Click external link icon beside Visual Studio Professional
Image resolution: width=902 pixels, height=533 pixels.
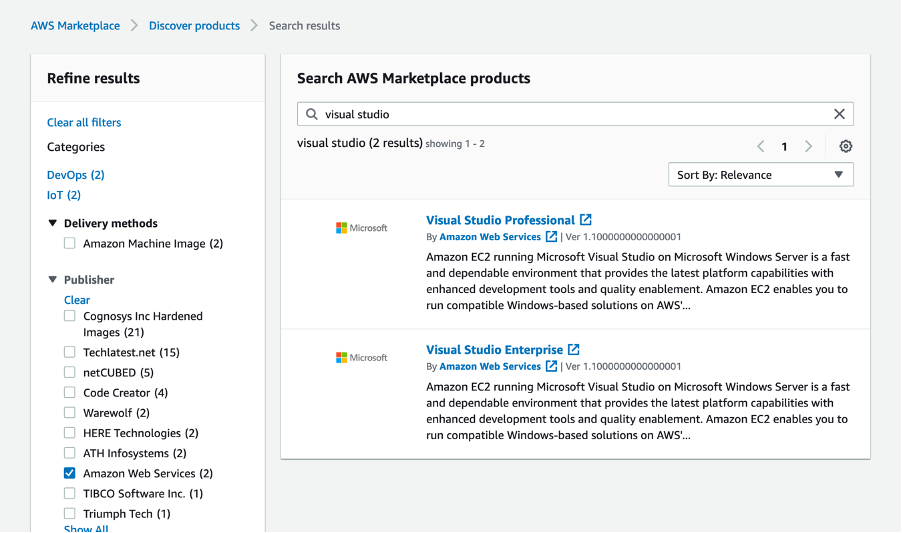point(586,220)
